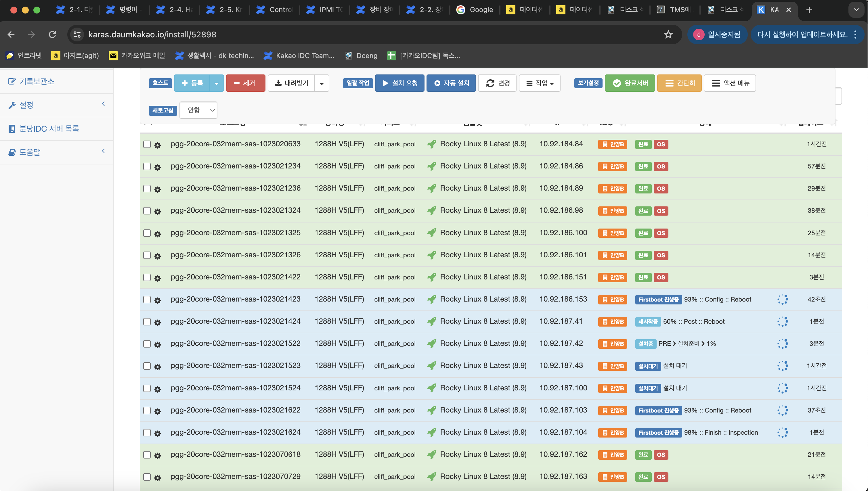
Task: Open gear settings for host pgg-20core-032mem-sas-1023021234
Action: [158, 167]
